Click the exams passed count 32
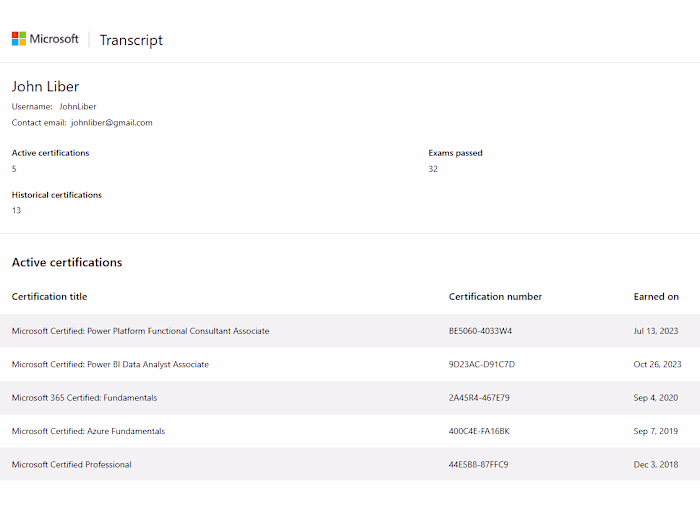Screen dimensions: 700x525 pyautogui.click(x=433, y=169)
